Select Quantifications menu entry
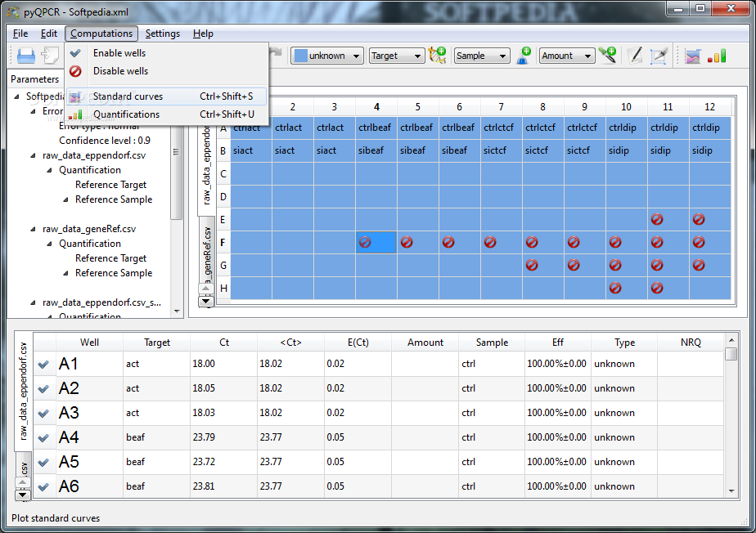Screen dimensions: 756x533 166,114
